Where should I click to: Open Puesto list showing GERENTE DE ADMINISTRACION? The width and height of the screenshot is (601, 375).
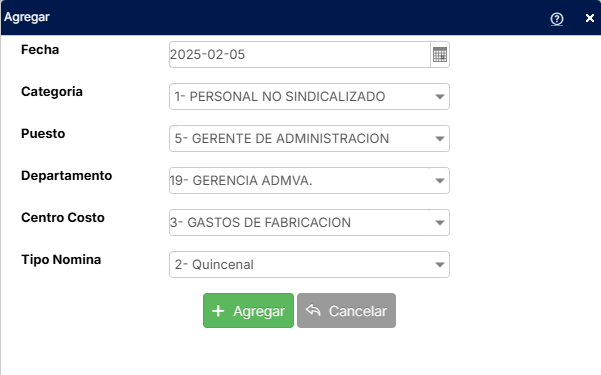click(x=309, y=138)
